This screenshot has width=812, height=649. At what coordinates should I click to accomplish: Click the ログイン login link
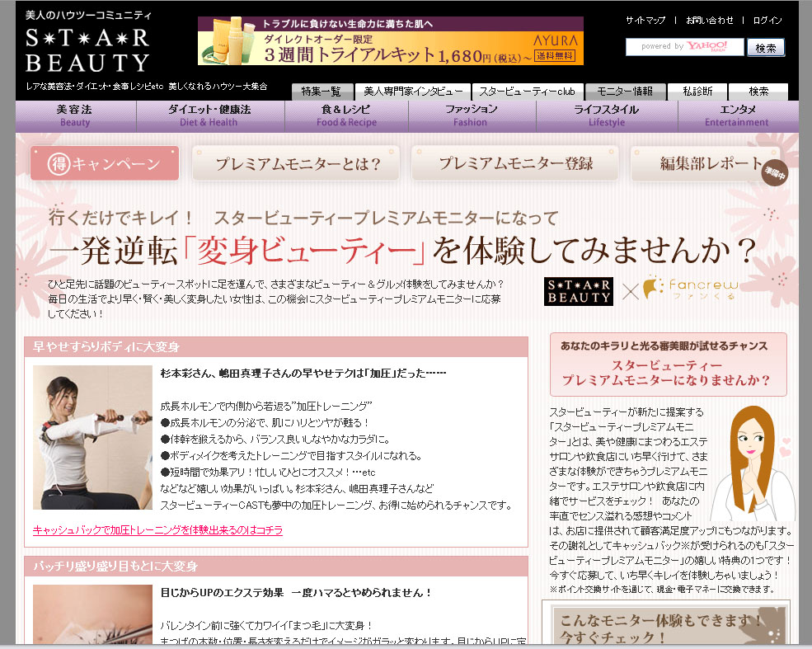coord(767,20)
